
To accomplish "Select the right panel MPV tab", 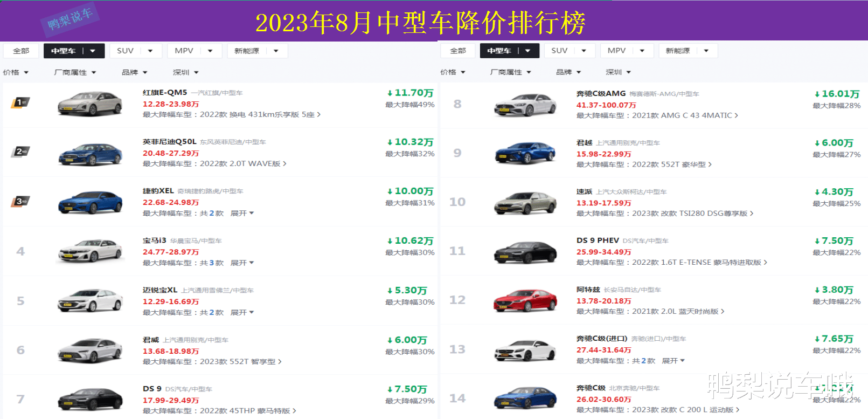I will [627, 51].
